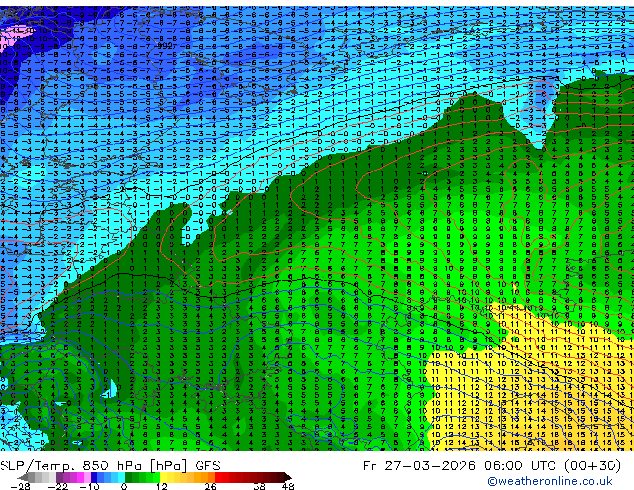This screenshot has height=490, width=634.
Task: Click the 'SLP/Temp. 850 hPa [hPa] GFS' title
Action: (110, 466)
